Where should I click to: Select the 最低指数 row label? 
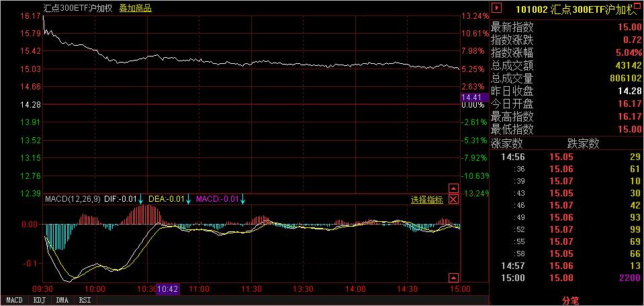[x=512, y=129]
